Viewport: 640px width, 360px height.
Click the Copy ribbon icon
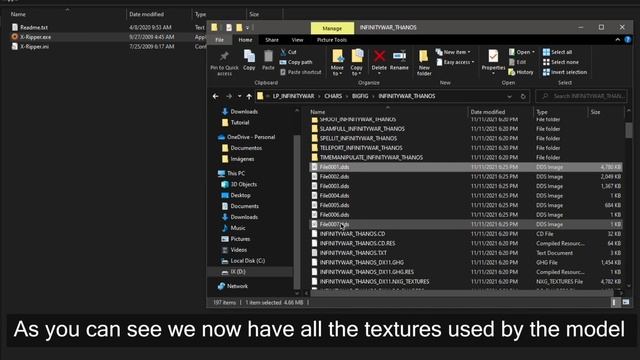tap(249, 56)
